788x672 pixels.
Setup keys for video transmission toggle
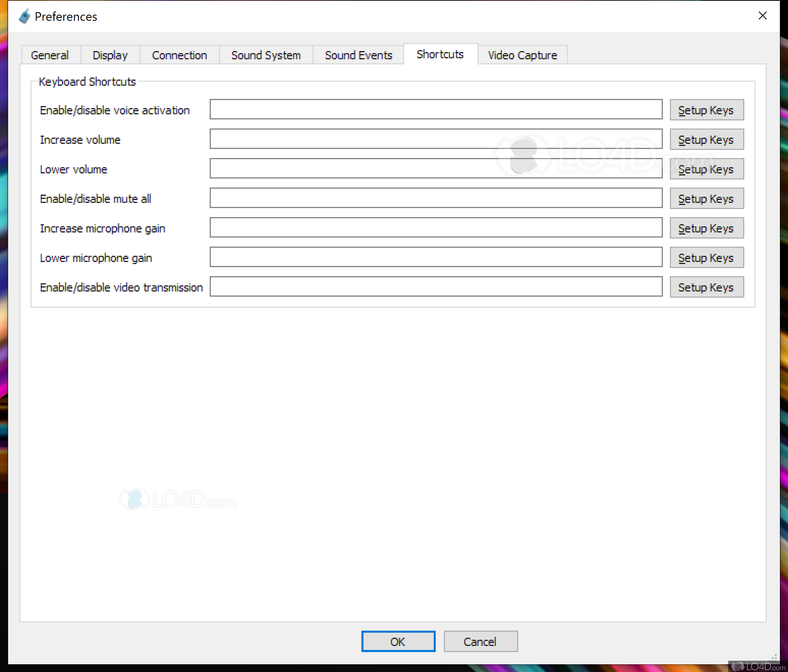click(706, 287)
